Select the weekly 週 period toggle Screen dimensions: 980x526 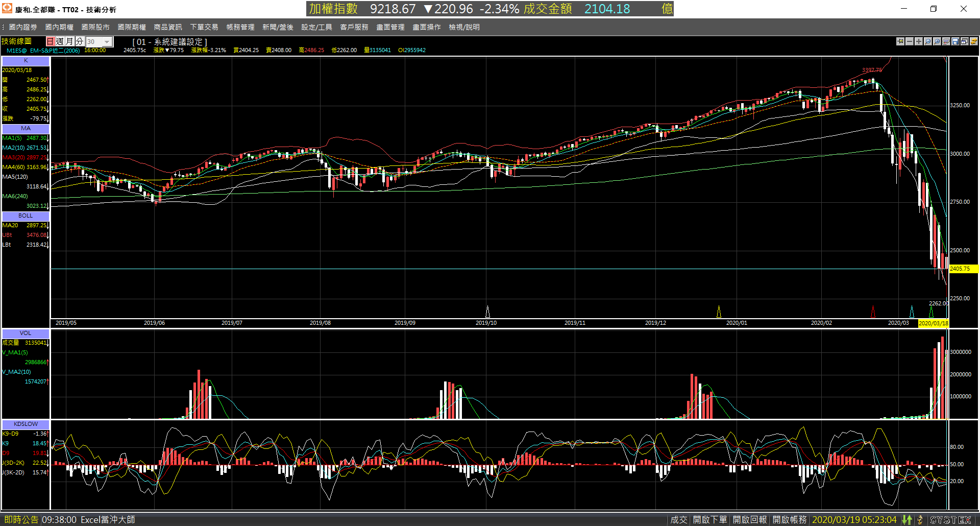tap(60, 41)
